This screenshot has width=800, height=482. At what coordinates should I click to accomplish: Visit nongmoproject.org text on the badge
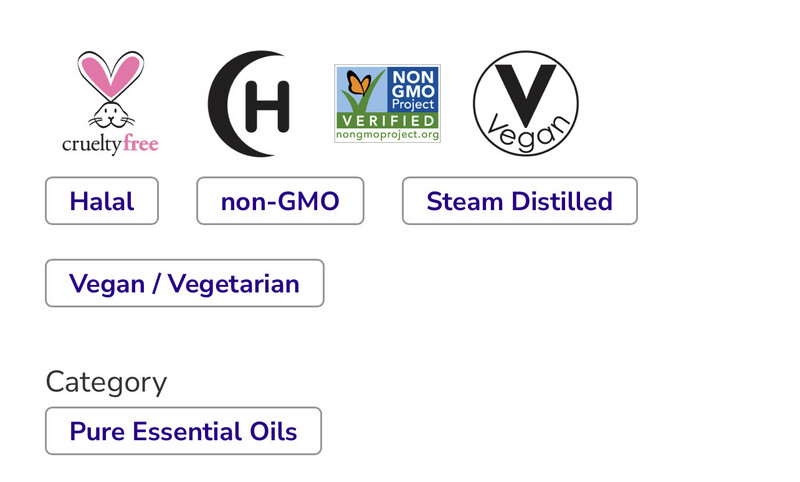coord(387,135)
